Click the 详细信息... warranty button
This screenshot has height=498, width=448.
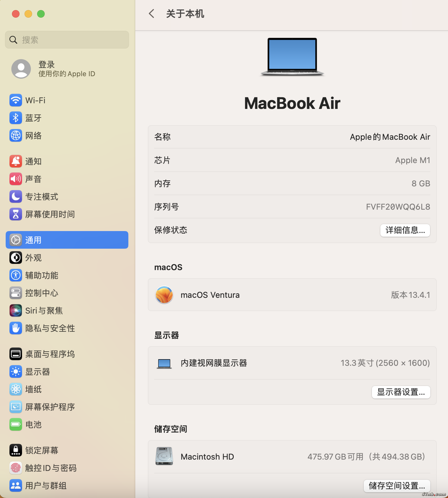tap(405, 230)
